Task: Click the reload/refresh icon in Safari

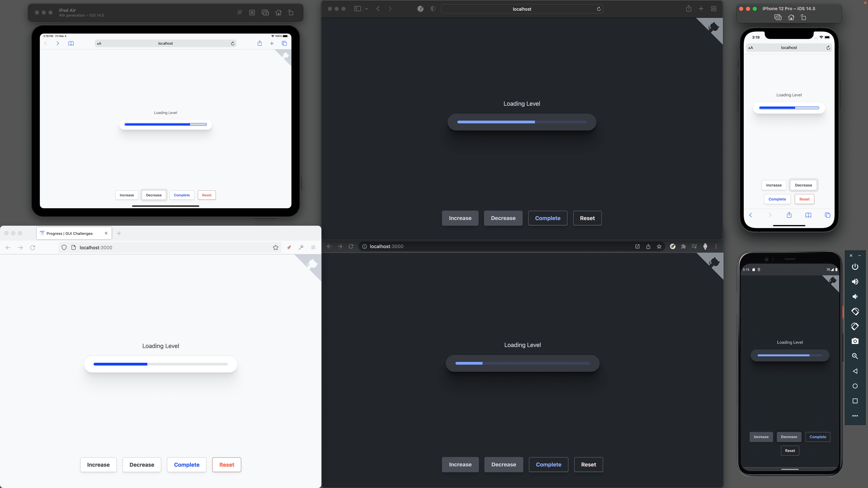Action: click(x=599, y=8)
